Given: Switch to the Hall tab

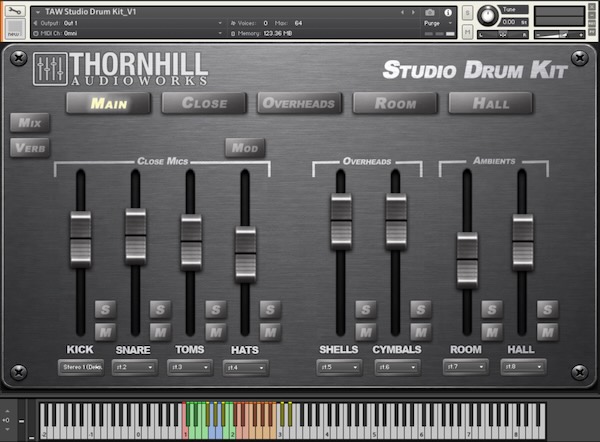Looking at the screenshot, I should pos(491,103).
